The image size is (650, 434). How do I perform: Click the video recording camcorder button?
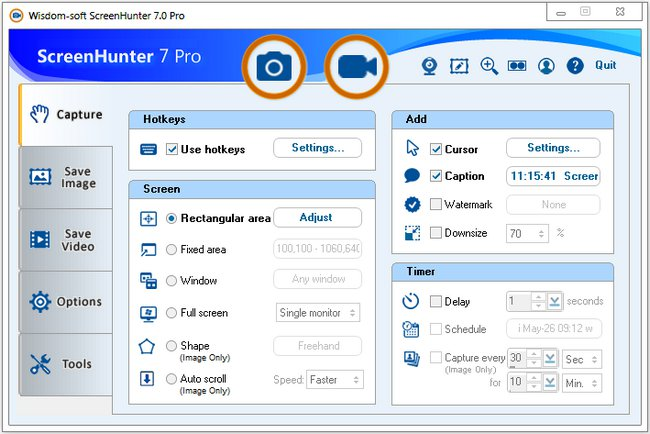point(357,67)
